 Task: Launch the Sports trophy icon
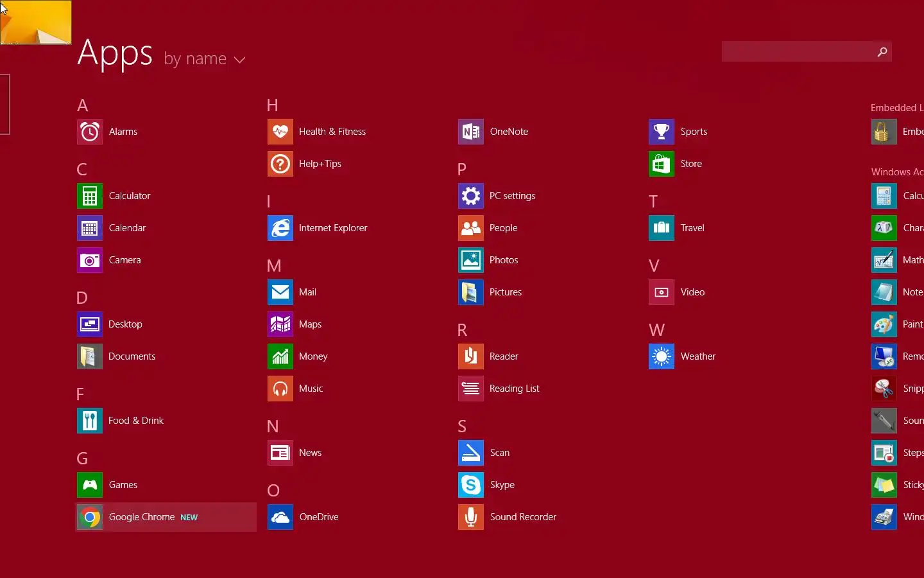662,132
